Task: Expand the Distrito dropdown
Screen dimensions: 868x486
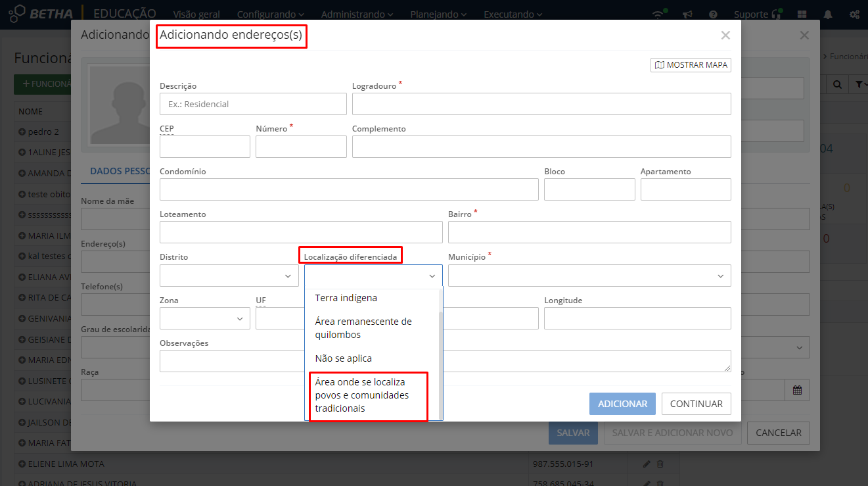Action: coord(229,276)
